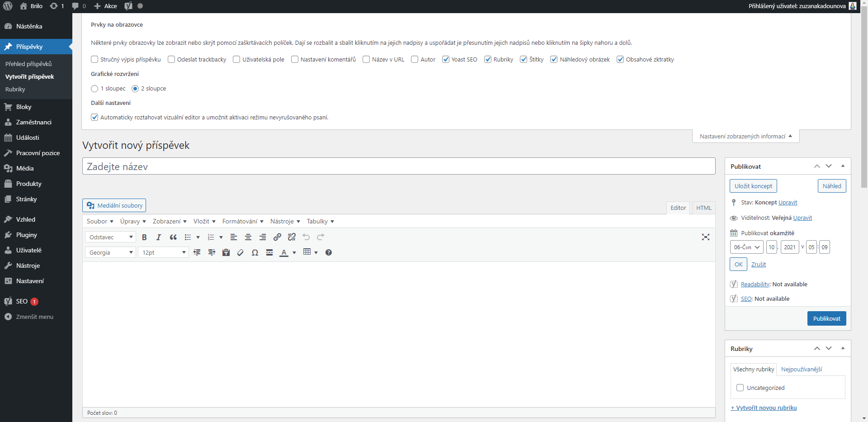Switch to the HTML editor tab
This screenshot has width=868, height=422.
pos(703,208)
